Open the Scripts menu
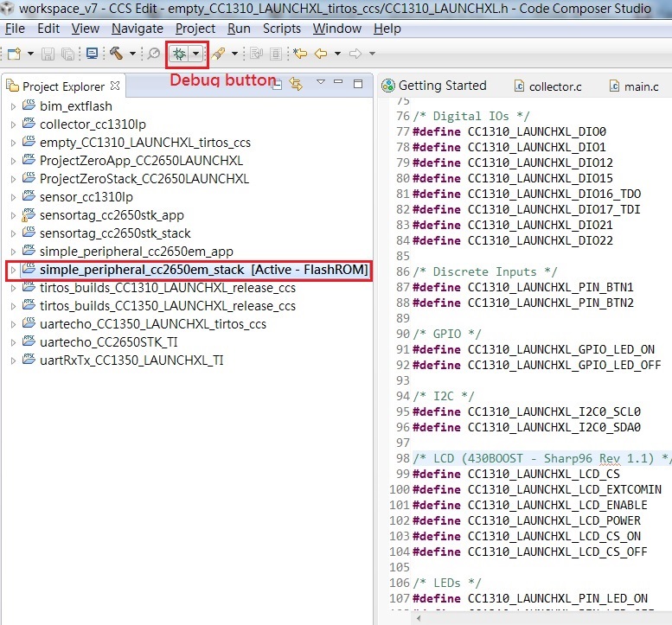Screen dimensions: 672x625 point(282,29)
